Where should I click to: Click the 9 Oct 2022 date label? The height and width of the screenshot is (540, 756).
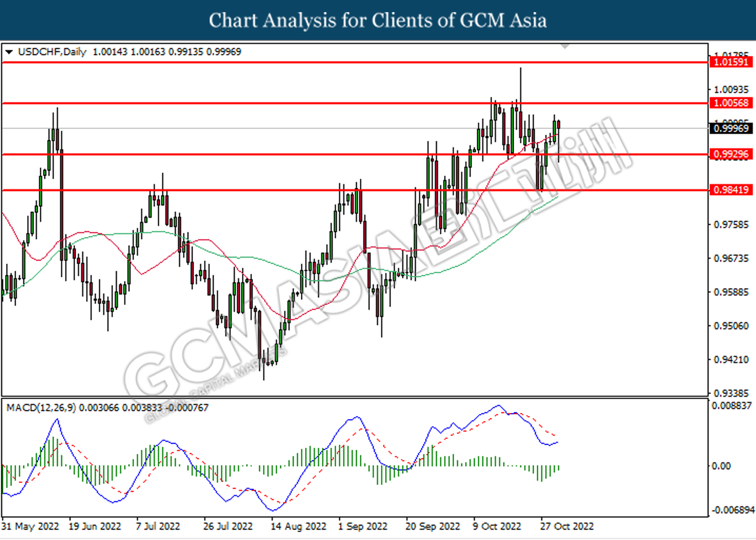497,526
